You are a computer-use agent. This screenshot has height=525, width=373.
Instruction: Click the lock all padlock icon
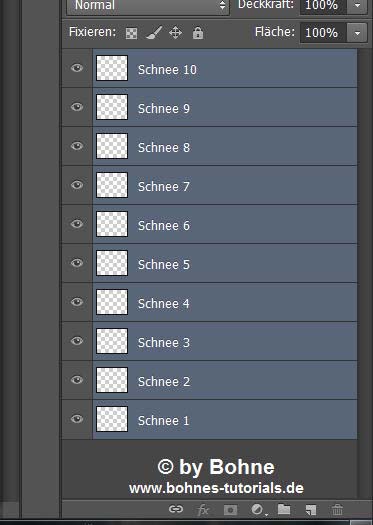[198, 33]
